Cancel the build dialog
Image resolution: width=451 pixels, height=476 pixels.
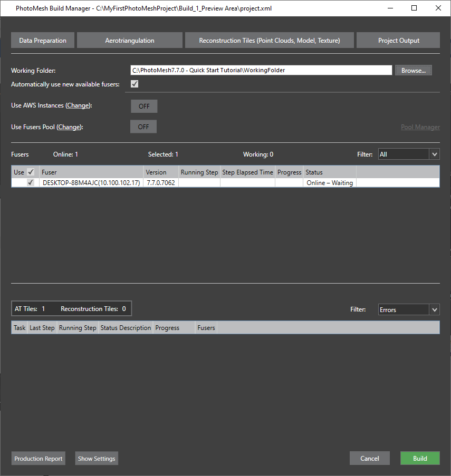[x=370, y=458]
